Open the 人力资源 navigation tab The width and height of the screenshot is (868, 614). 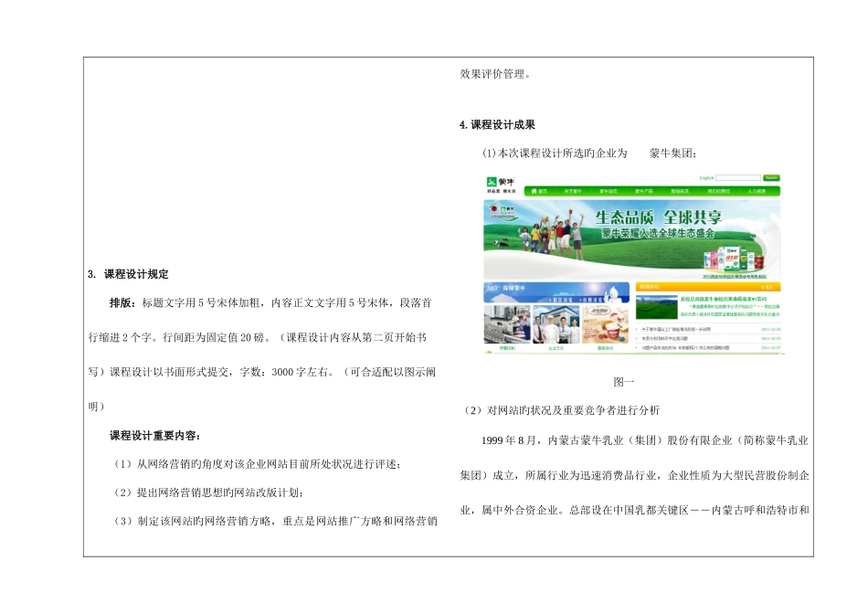click(x=757, y=191)
